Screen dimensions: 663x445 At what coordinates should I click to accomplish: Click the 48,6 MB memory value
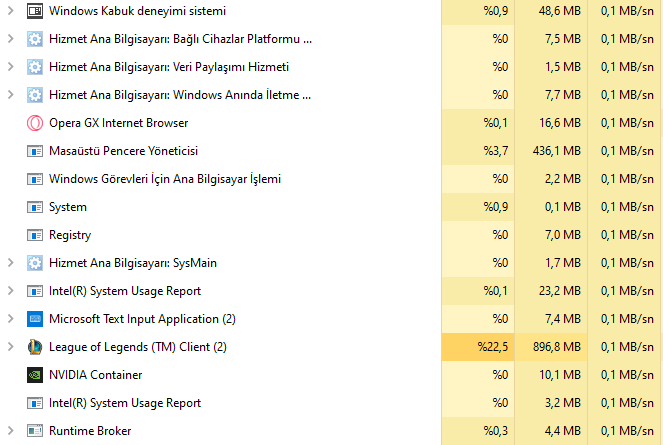(560, 11)
